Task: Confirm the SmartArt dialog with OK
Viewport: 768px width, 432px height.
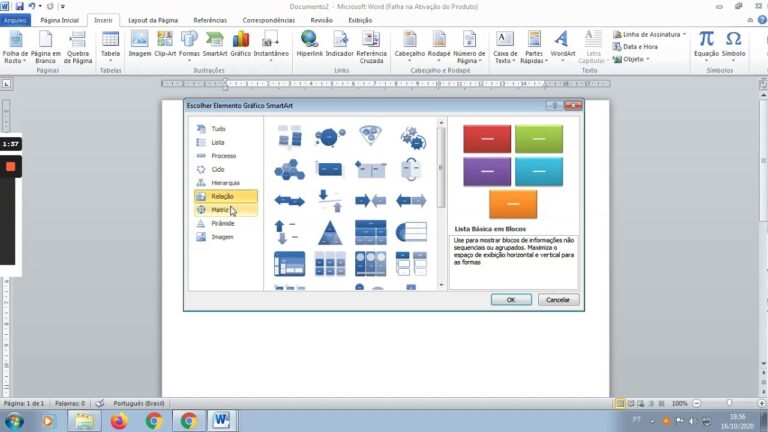Action: 511,300
